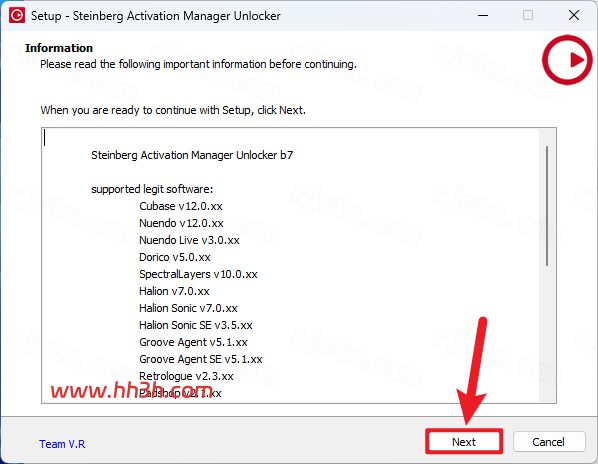Click the scrollbar track below the thumb

547,334
